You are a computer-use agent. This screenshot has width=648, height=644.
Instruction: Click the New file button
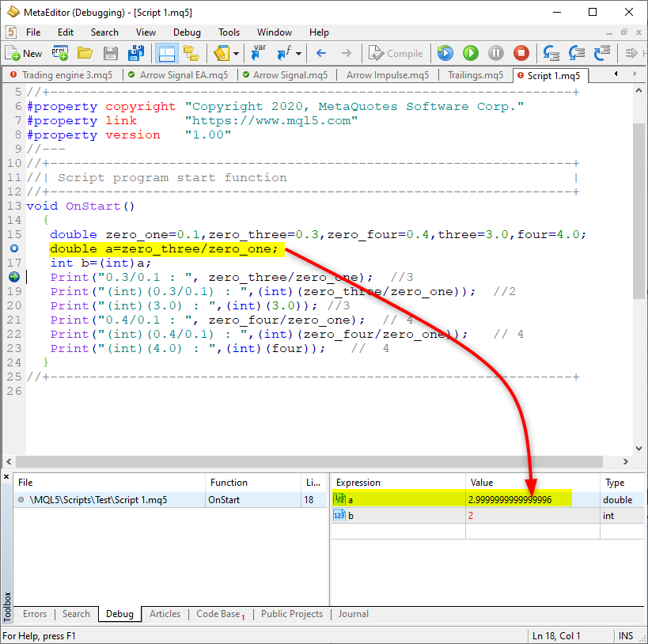click(x=24, y=53)
